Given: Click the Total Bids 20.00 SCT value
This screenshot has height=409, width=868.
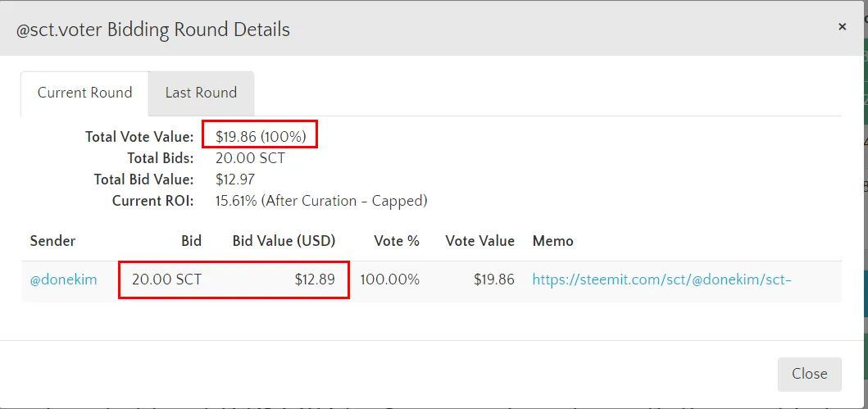Looking at the screenshot, I should coord(250,158).
